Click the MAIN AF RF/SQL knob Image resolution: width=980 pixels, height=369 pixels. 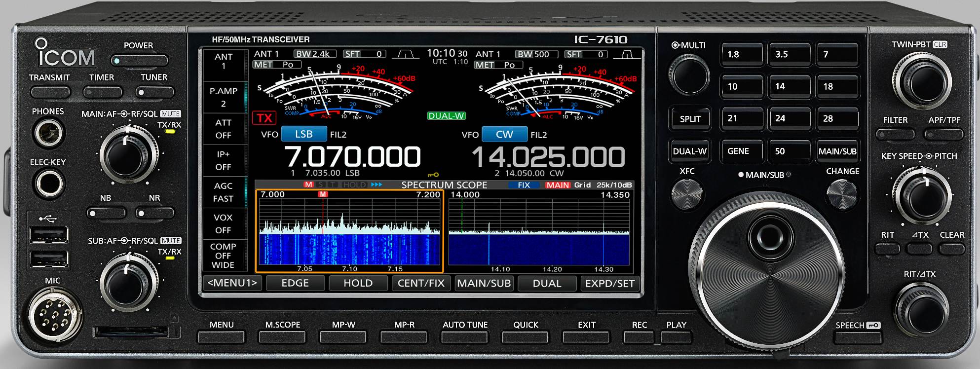coord(129,155)
